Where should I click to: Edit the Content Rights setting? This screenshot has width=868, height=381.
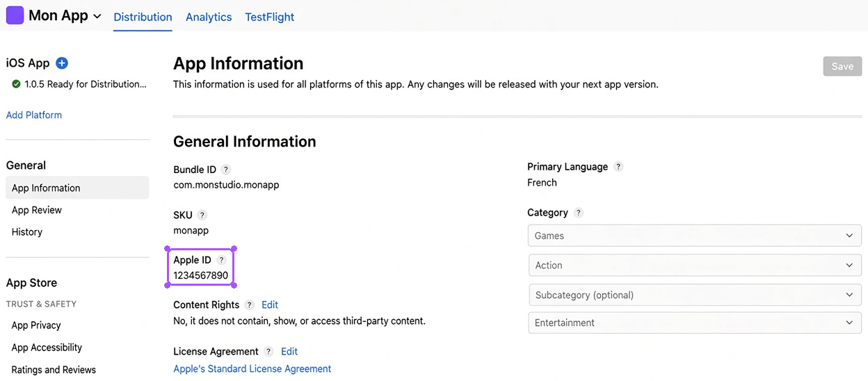270,305
